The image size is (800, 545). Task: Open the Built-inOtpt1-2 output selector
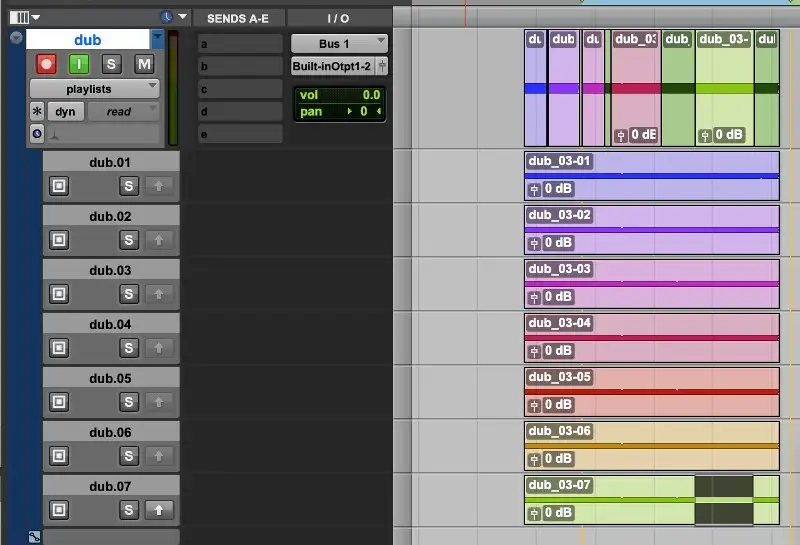pyautogui.click(x=339, y=66)
